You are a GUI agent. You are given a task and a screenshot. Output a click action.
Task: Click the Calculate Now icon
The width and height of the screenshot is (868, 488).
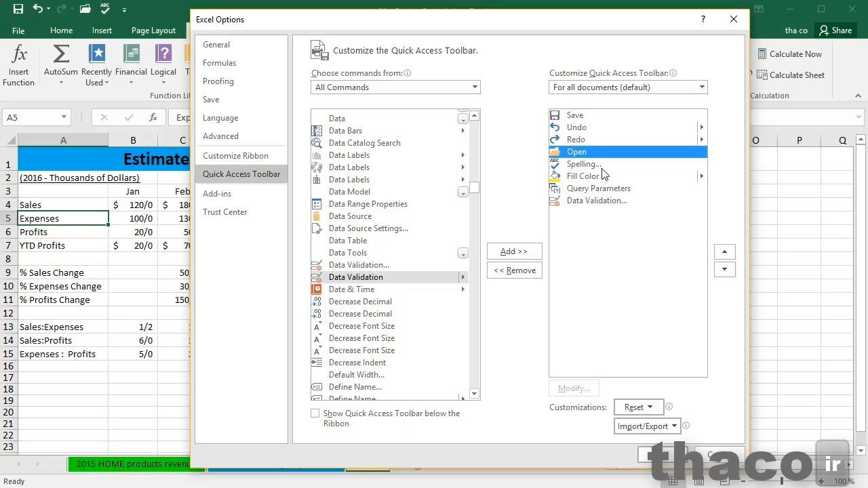point(762,54)
